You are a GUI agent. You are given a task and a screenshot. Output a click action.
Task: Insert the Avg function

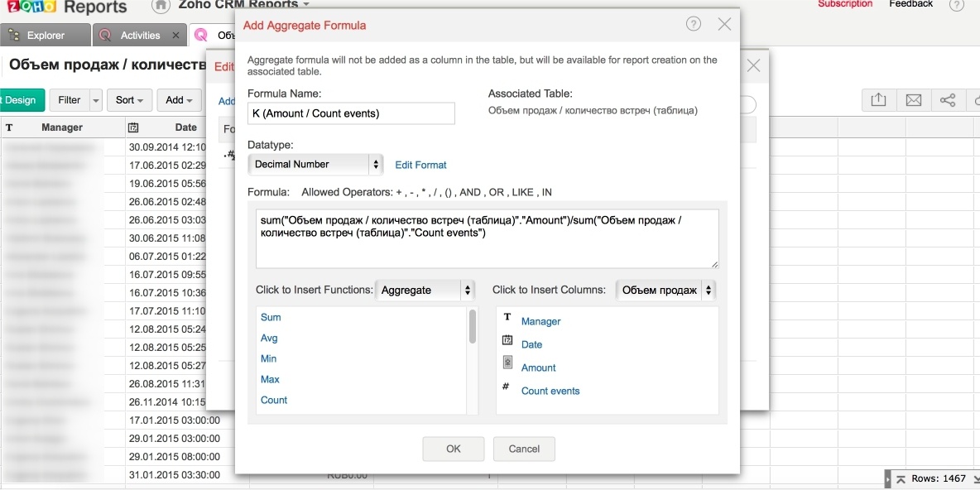point(269,338)
